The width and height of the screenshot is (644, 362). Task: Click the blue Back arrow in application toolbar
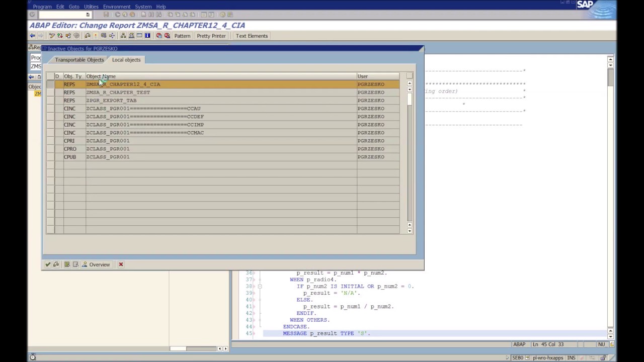[x=32, y=36]
